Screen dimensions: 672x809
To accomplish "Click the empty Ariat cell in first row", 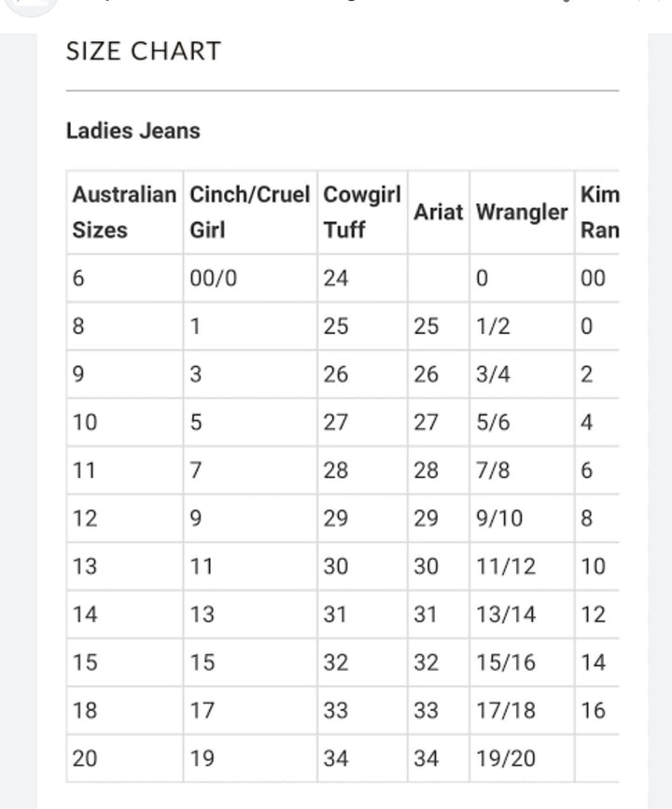I will pyautogui.click(x=438, y=278).
